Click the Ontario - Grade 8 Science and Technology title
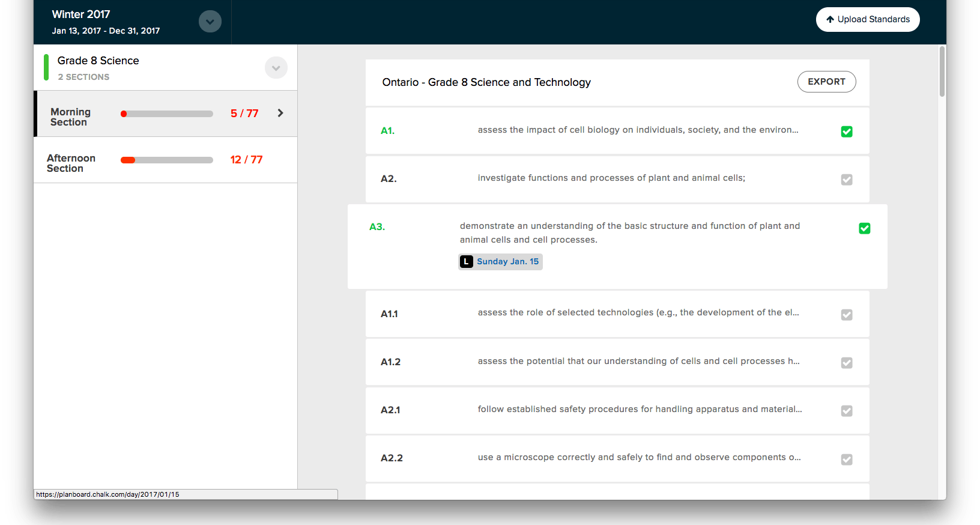This screenshot has width=980, height=525. coord(486,82)
